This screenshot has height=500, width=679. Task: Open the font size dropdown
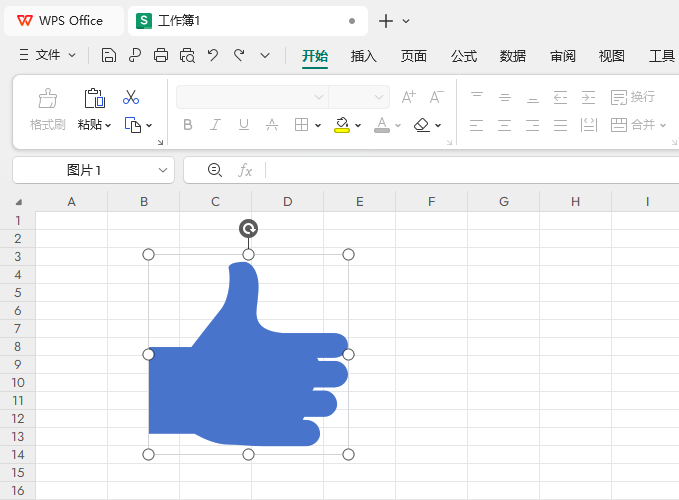click(379, 97)
